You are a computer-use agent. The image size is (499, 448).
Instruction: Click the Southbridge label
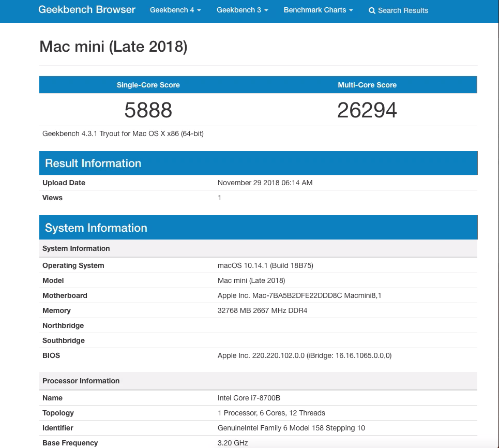click(x=64, y=340)
